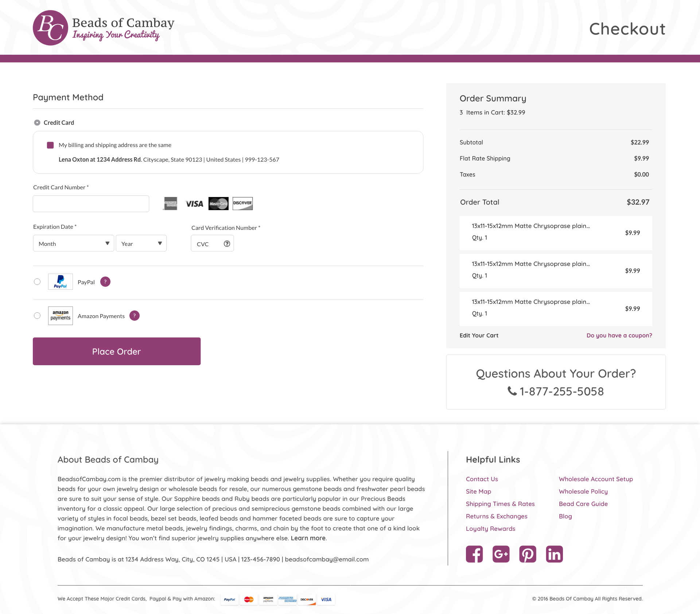Screen dimensions: 700x614
Task: Open the expiration Month dropdown
Action: click(x=74, y=243)
